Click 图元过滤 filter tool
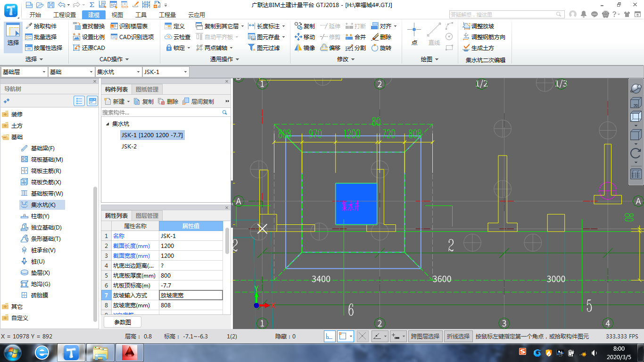This screenshot has height=362, width=644. [264, 48]
